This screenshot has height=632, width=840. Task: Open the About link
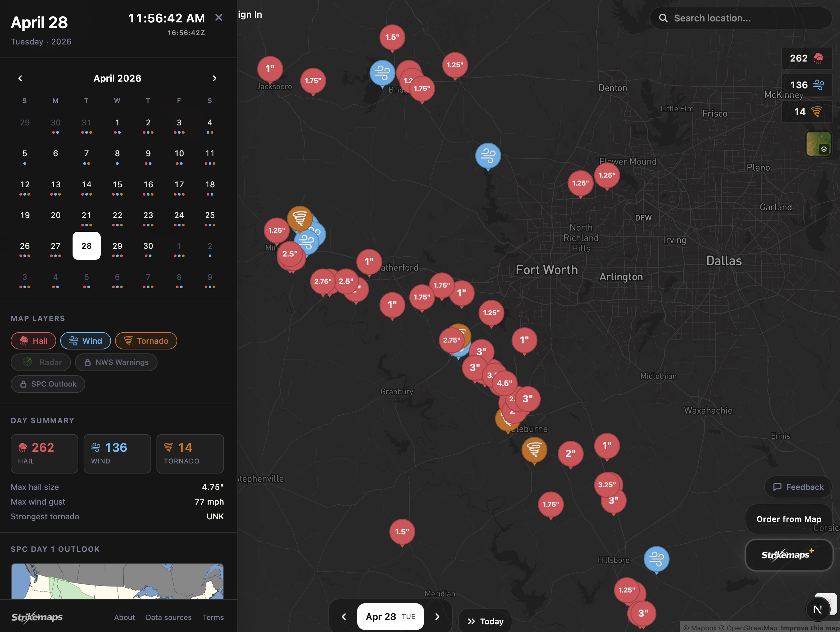pyautogui.click(x=124, y=617)
